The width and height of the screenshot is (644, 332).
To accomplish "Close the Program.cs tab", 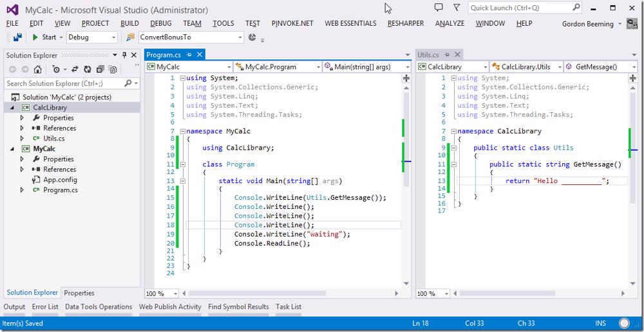I will coord(200,55).
